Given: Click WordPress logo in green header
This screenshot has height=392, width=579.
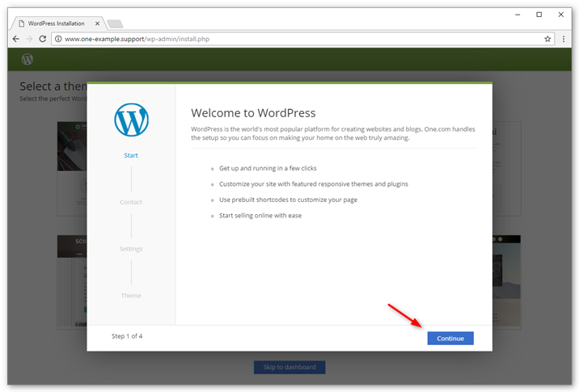Looking at the screenshot, I should (x=27, y=59).
